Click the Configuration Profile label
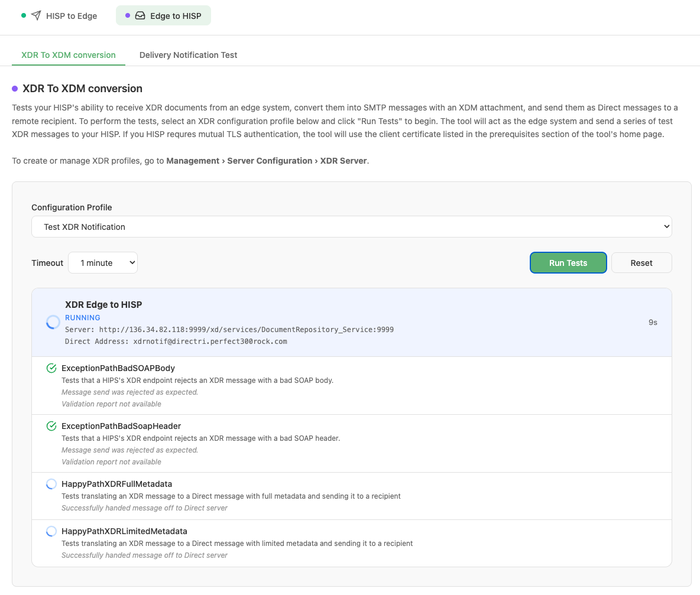The width and height of the screenshot is (700, 595). [x=72, y=207]
